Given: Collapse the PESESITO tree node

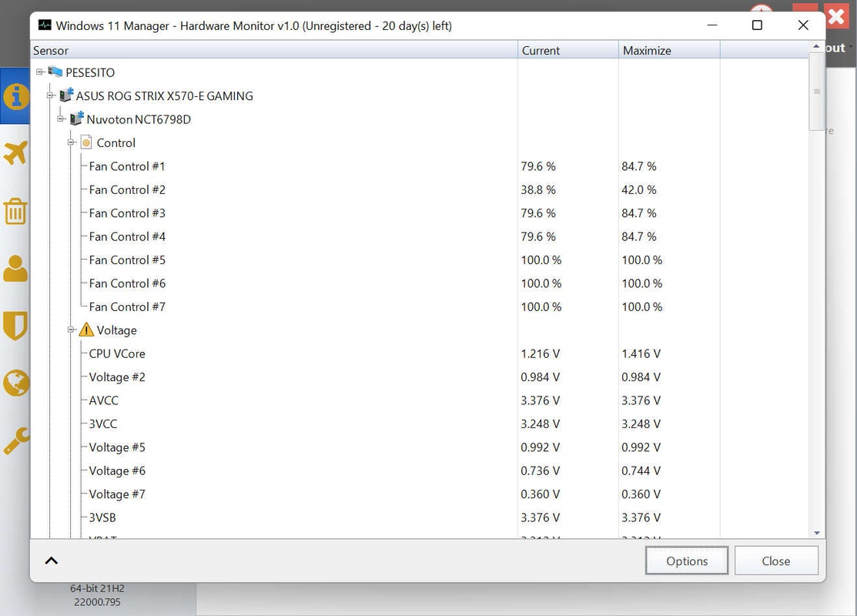Looking at the screenshot, I should (40, 72).
